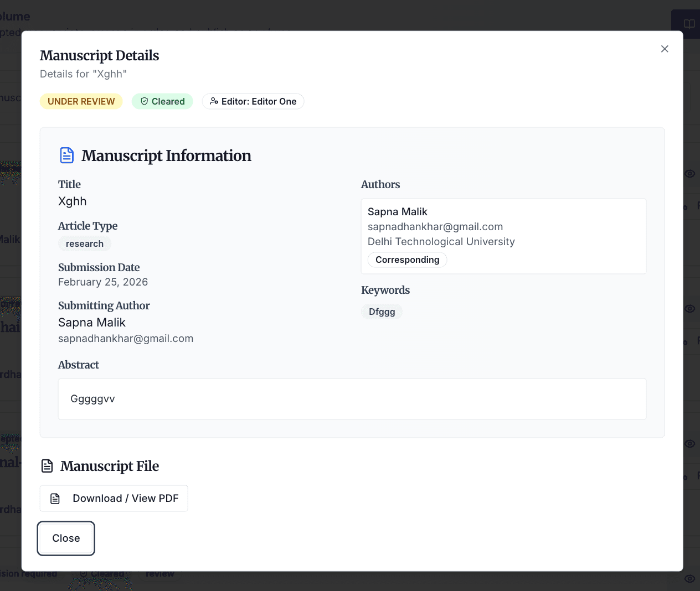Click the user icon beside Editor label

pyautogui.click(x=214, y=101)
